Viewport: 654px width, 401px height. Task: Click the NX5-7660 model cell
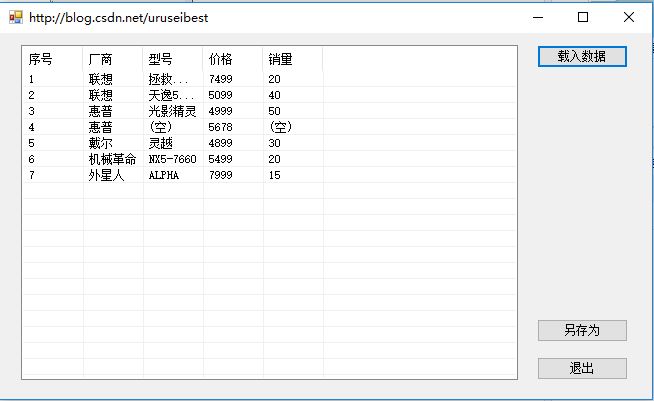point(172,159)
